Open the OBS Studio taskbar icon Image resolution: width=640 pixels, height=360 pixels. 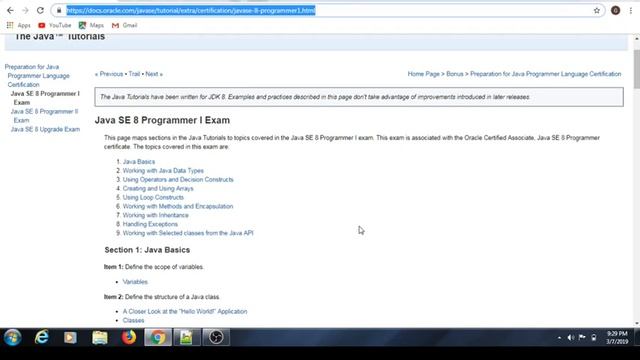(216, 338)
